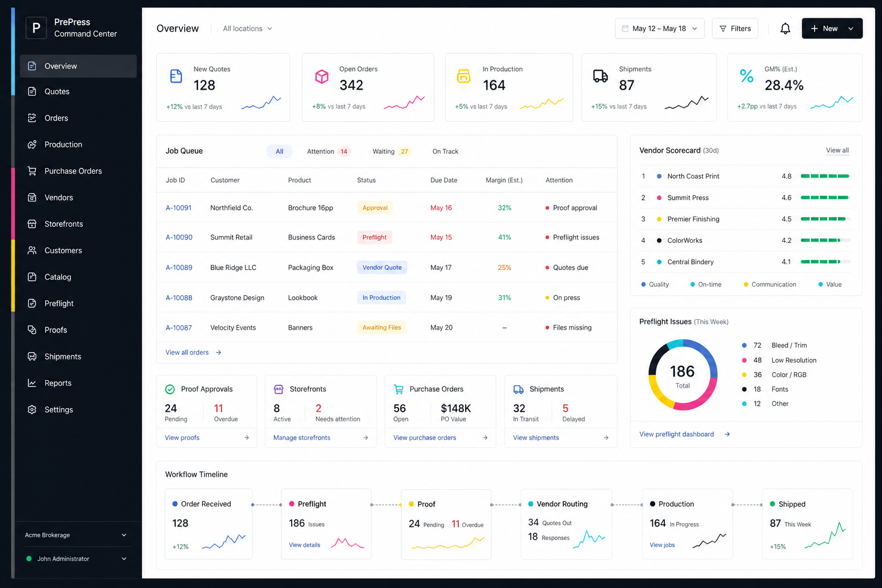Toggle the On-time legend item
The image size is (882, 588).
coord(706,284)
